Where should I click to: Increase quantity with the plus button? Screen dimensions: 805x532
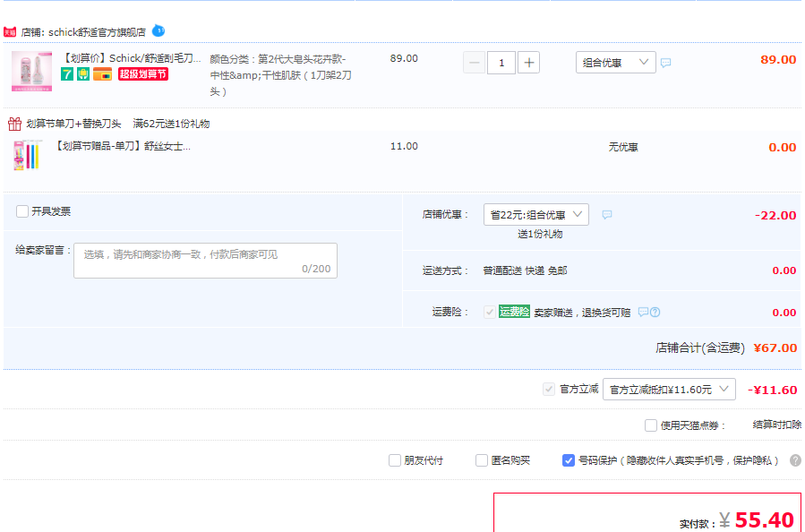[x=529, y=63]
